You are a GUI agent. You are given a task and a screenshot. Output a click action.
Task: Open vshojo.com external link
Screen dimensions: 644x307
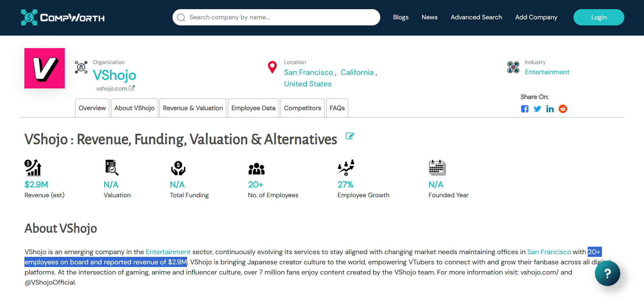click(112, 88)
